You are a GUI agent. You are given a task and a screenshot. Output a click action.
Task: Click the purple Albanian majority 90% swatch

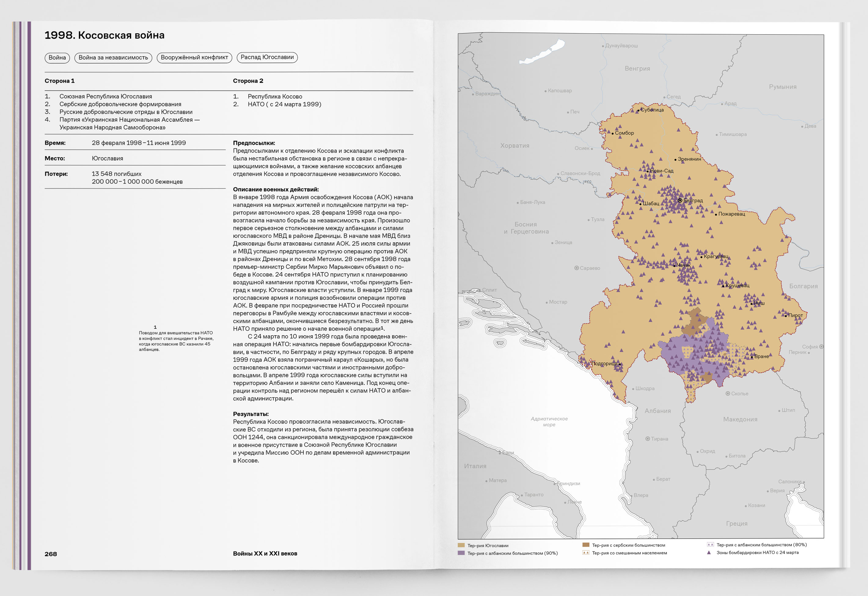[x=461, y=553]
